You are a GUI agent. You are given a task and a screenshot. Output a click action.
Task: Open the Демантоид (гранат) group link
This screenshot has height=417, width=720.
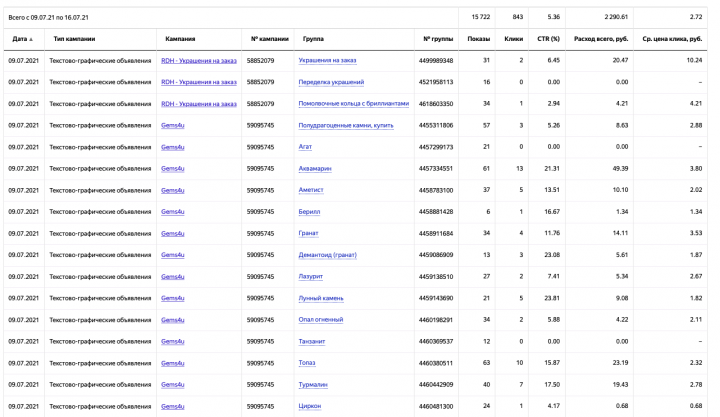[327, 255]
